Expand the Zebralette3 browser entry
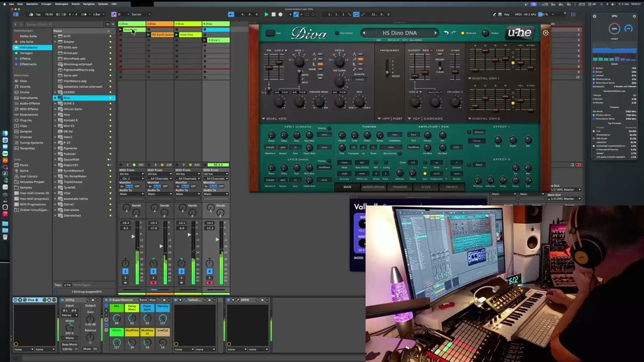 click(55, 215)
